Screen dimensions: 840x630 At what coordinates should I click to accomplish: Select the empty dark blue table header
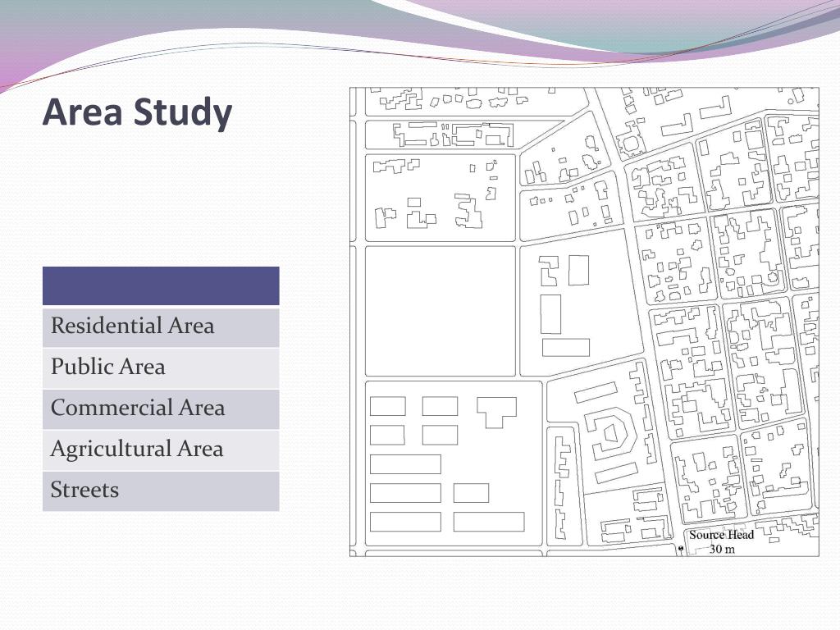pos(161,286)
